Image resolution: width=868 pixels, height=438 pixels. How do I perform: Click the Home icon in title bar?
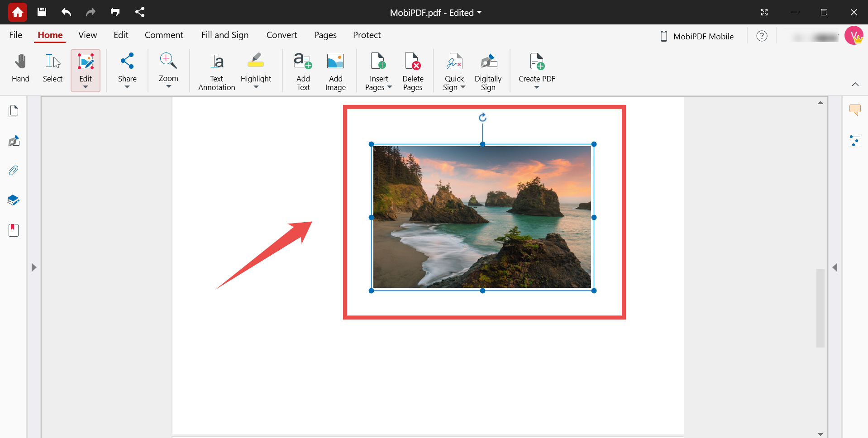18,12
